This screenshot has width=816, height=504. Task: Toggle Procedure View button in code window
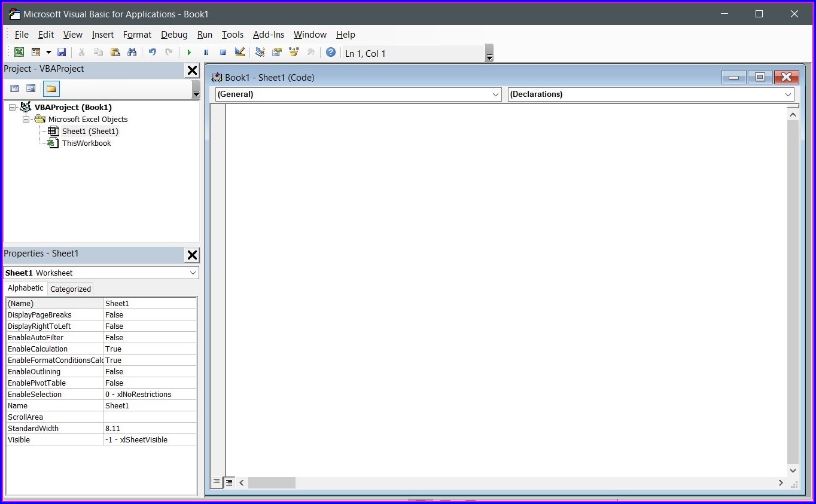coord(217,482)
